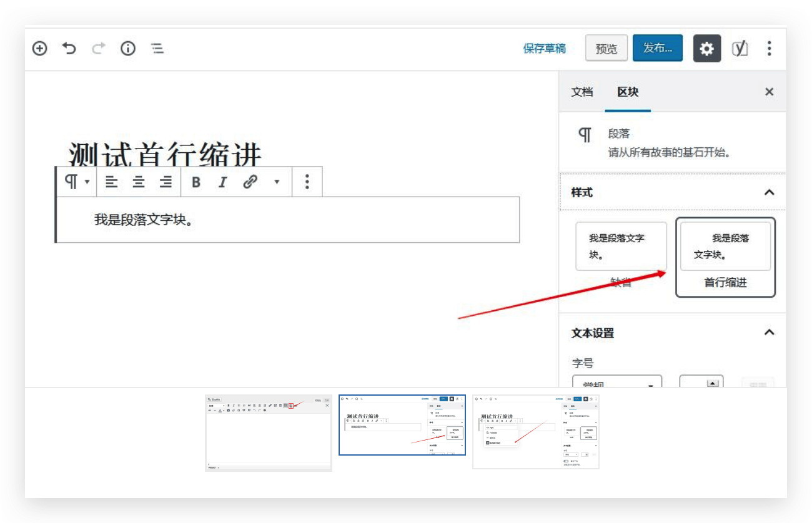Select the 首行缩进 style option
Image resolution: width=812 pixels, height=523 pixels.
click(x=725, y=257)
